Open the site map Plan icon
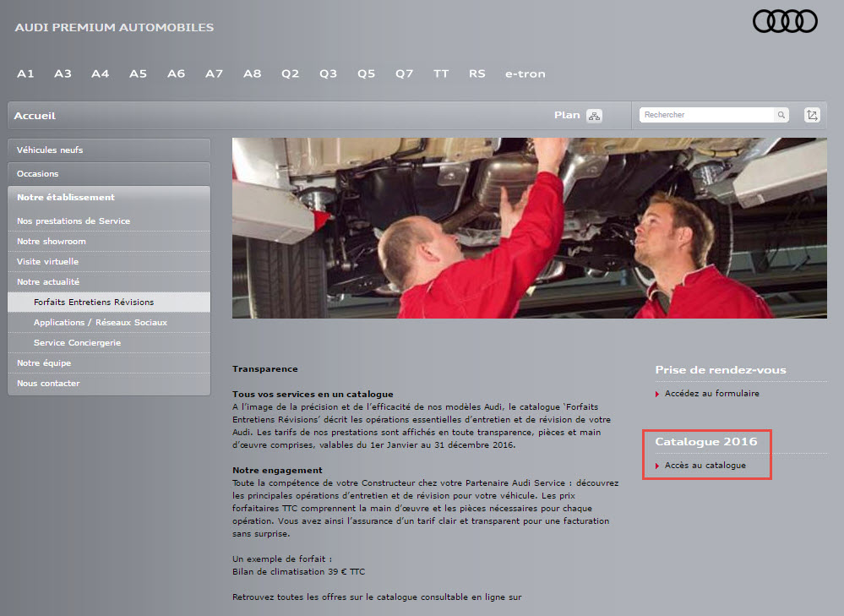This screenshot has width=844, height=616. coord(594,116)
